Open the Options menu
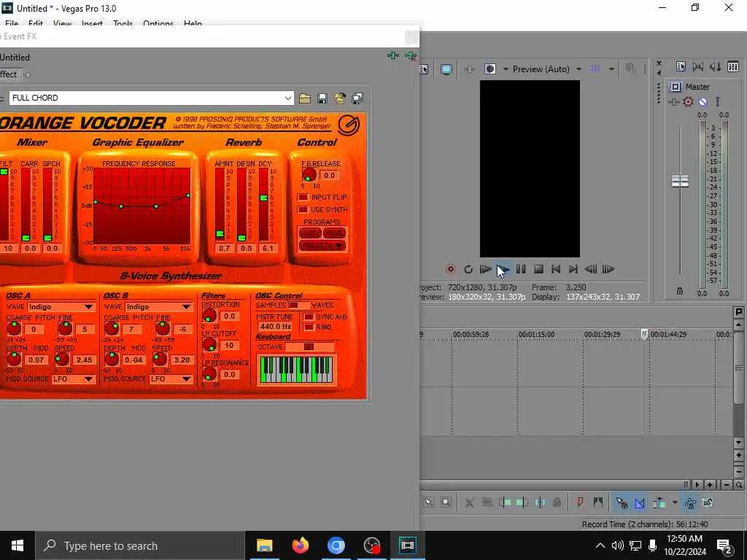Viewport: 747px width, 560px height. (158, 24)
